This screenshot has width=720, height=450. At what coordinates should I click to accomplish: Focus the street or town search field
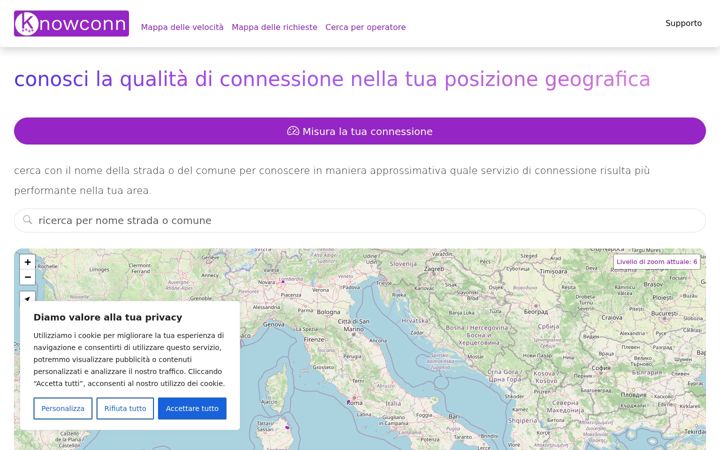(x=360, y=220)
